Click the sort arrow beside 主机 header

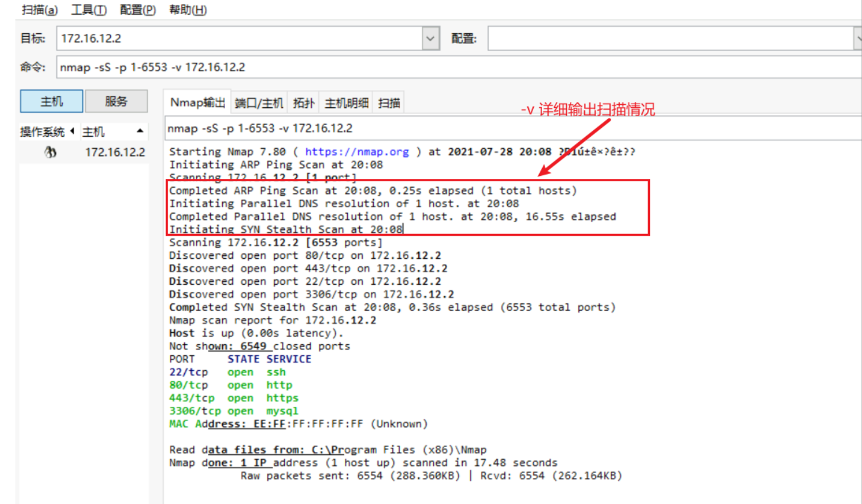point(140,131)
